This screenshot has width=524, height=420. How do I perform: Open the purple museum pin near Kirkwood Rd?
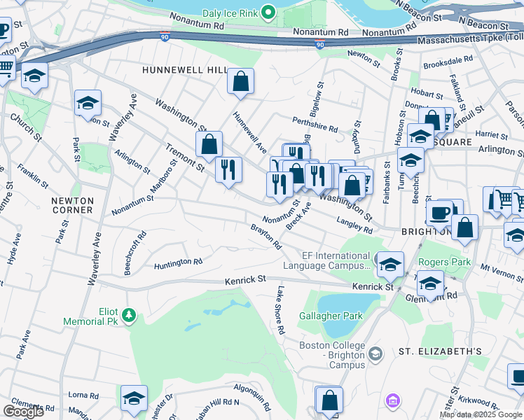[393, 400]
